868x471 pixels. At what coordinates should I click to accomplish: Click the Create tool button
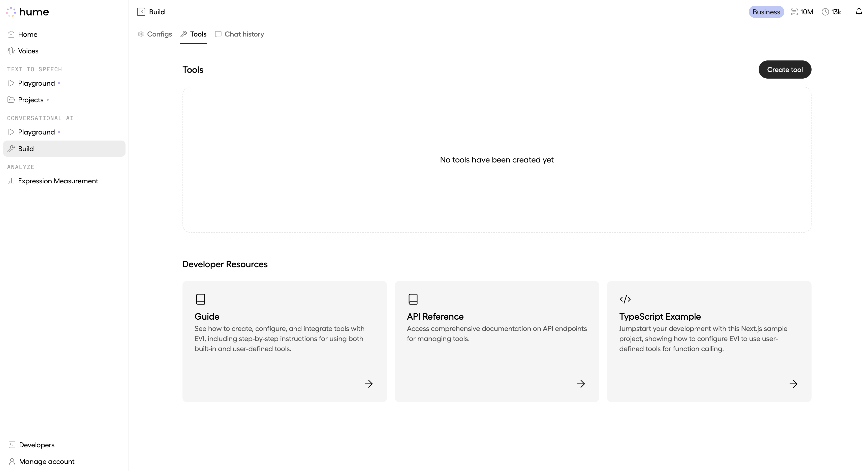785,69
